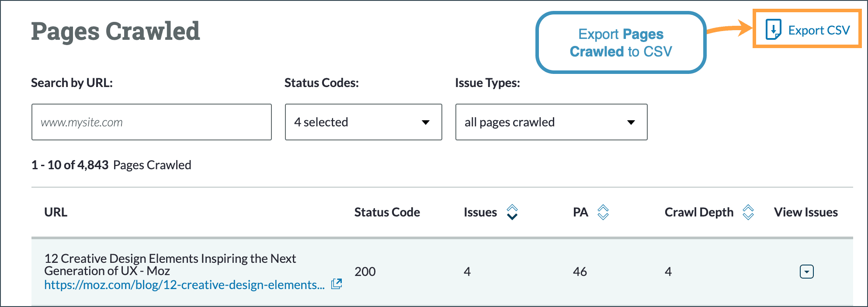The width and height of the screenshot is (868, 307).
Task: Open the moz.com/blog/12-creative-design-elements link
Action: point(184,285)
